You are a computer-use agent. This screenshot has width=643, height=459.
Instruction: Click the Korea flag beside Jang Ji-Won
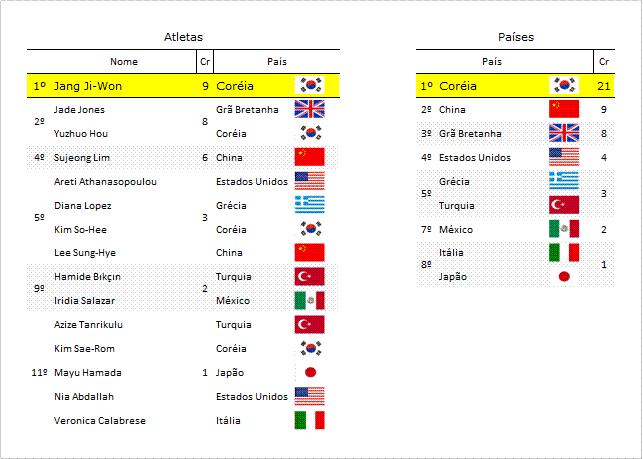click(x=310, y=85)
